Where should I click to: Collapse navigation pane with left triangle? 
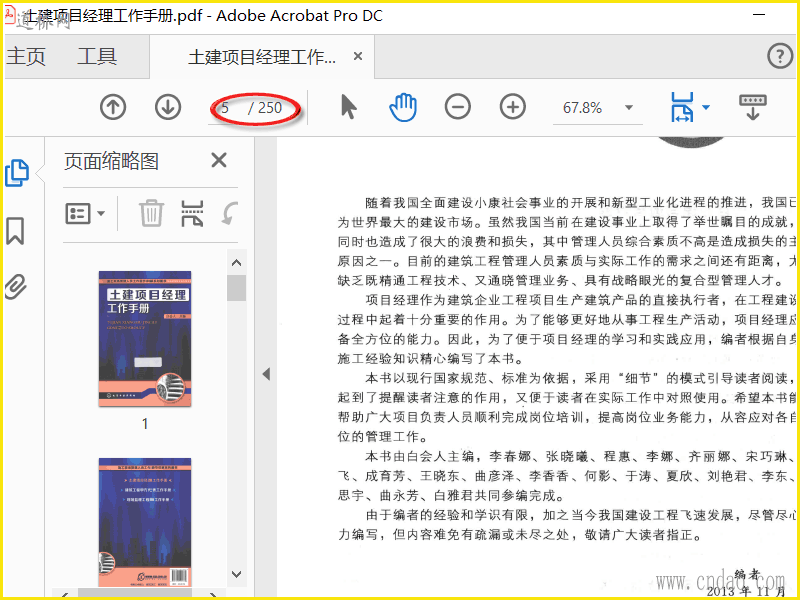[x=266, y=374]
